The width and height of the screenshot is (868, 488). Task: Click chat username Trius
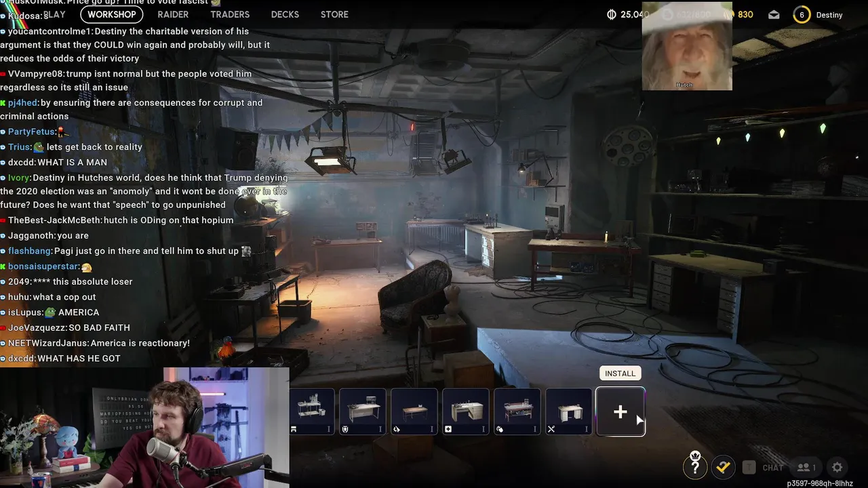pyautogui.click(x=19, y=147)
